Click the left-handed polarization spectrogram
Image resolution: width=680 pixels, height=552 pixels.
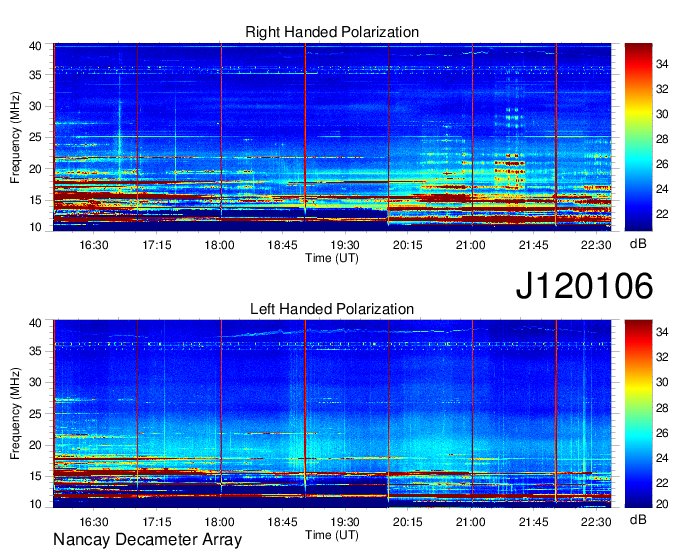[x=332, y=414]
